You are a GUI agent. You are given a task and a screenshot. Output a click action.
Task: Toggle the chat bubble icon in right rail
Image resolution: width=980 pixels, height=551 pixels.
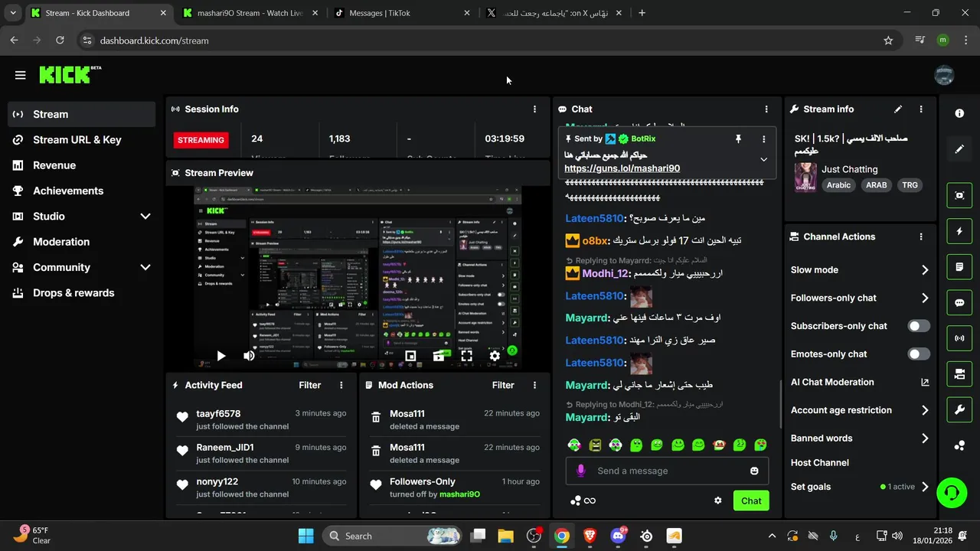[959, 302]
